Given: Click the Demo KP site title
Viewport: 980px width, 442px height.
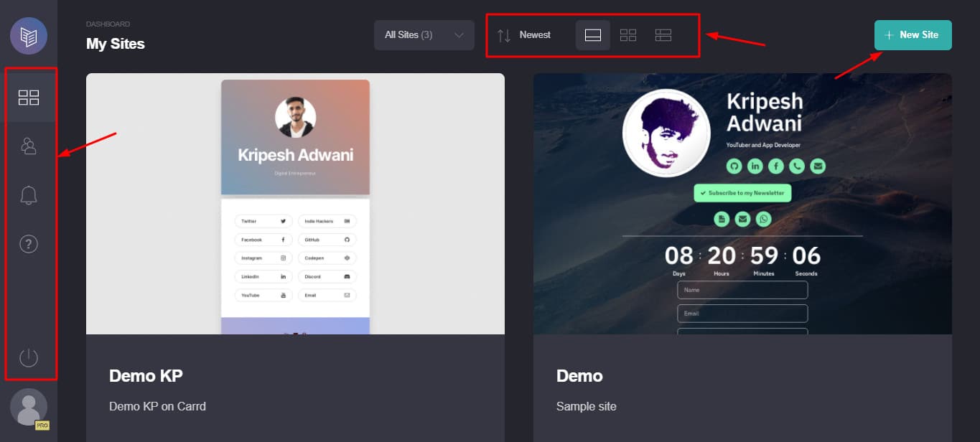Looking at the screenshot, I should 146,376.
